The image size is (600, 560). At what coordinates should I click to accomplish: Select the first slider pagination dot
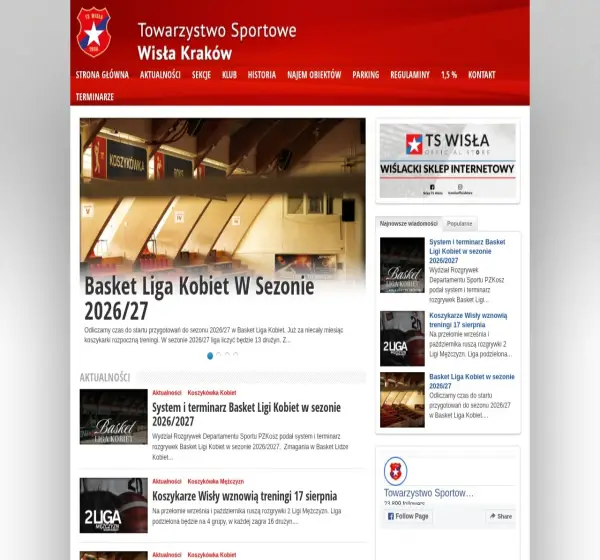click(210, 356)
